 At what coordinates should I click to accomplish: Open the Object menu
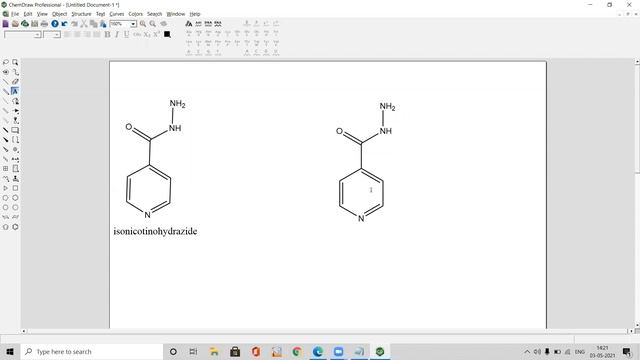click(59, 14)
